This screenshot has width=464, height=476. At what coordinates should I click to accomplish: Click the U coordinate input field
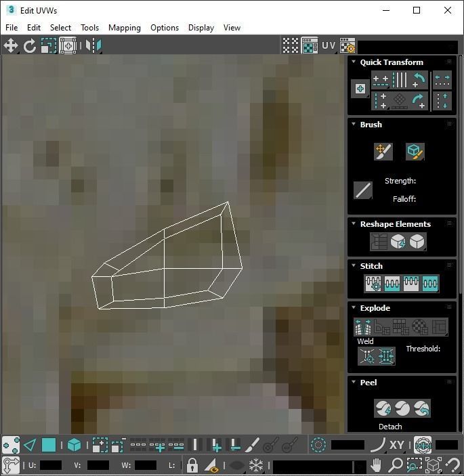(51, 465)
